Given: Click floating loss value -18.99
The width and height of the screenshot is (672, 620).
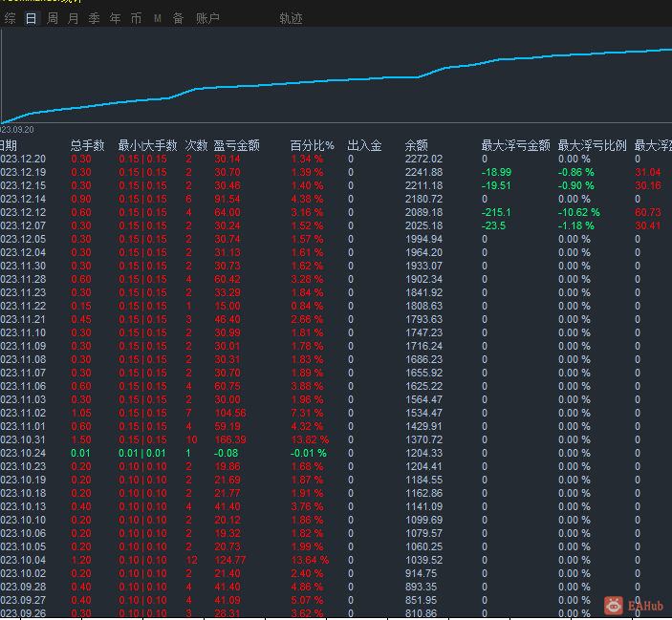Looking at the screenshot, I should click(x=496, y=172).
